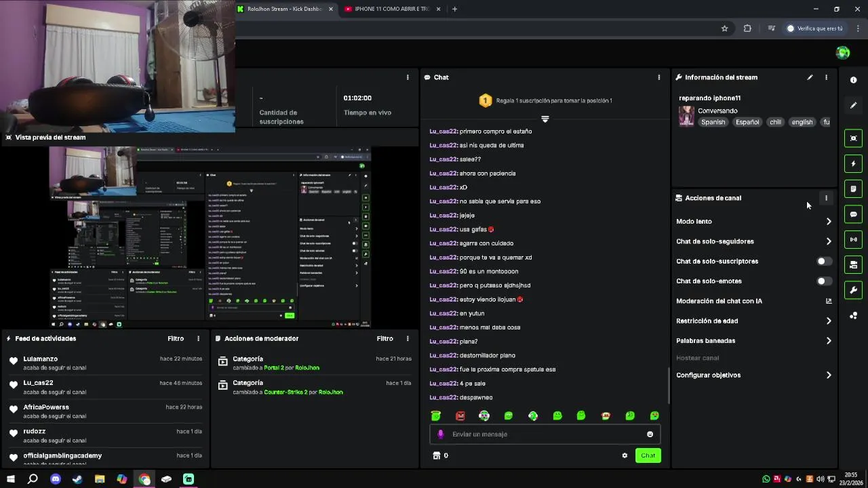Open Filtro in Feed de actividades
Image resolution: width=868 pixels, height=488 pixels.
coord(176,338)
